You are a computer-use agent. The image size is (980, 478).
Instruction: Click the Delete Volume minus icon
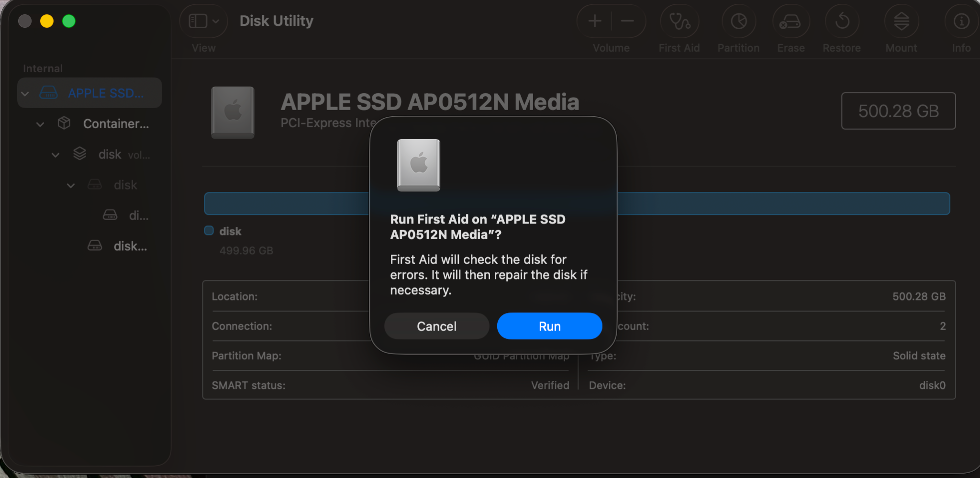coord(627,21)
